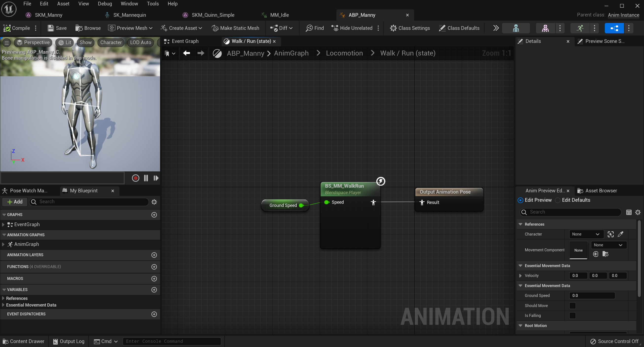
Task: Add new variable plus icon
Action: point(154,290)
